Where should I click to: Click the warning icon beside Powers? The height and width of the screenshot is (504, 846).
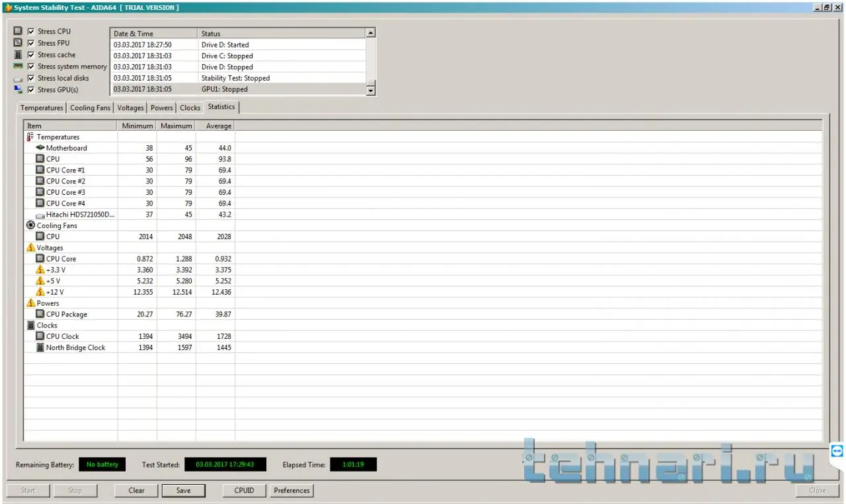pyautogui.click(x=30, y=303)
